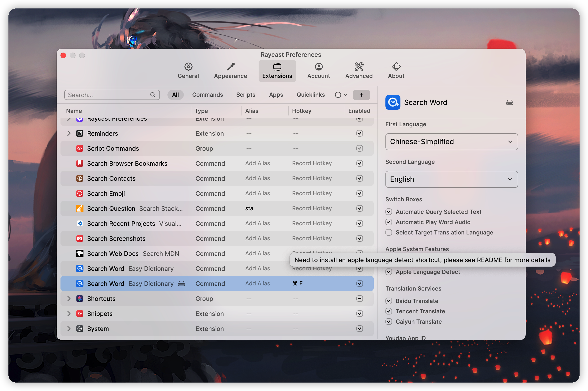
Task: Click the disk icon beside the Search Word title
Action: (x=509, y=103)
